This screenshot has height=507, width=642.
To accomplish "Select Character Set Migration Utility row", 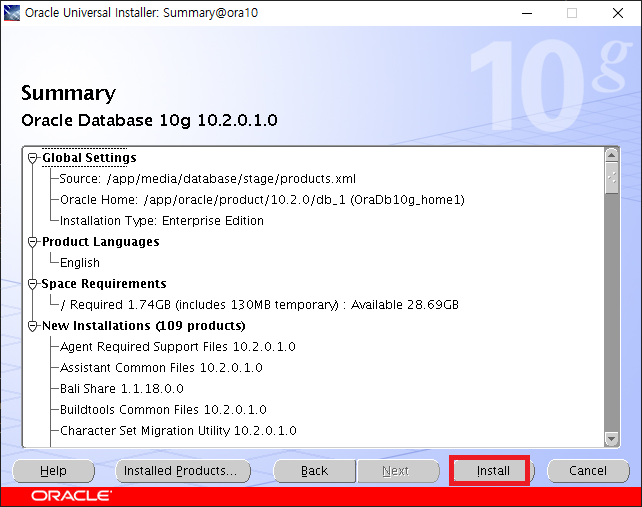I will 178,431.
